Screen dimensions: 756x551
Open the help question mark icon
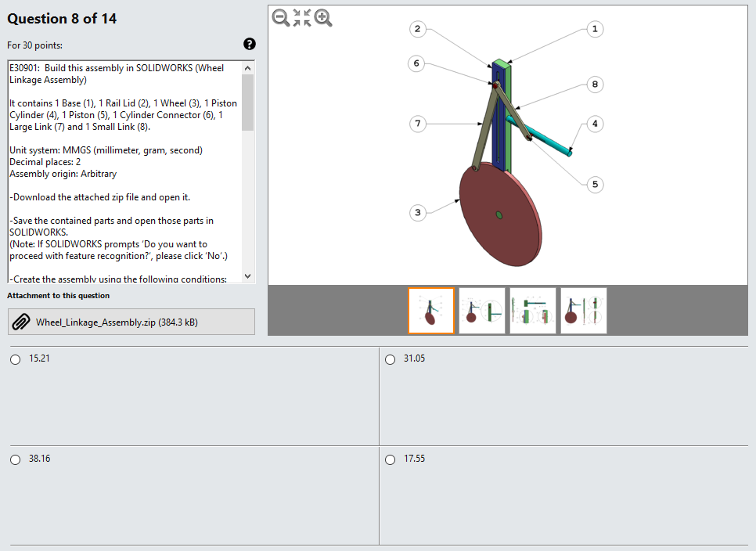[x=249, y=45]
